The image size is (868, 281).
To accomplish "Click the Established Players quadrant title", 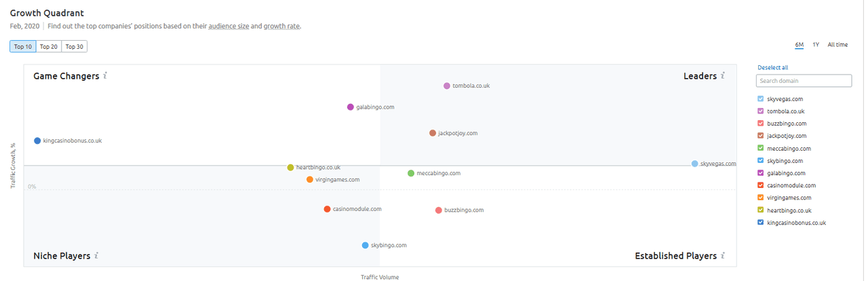I will 675,256.
